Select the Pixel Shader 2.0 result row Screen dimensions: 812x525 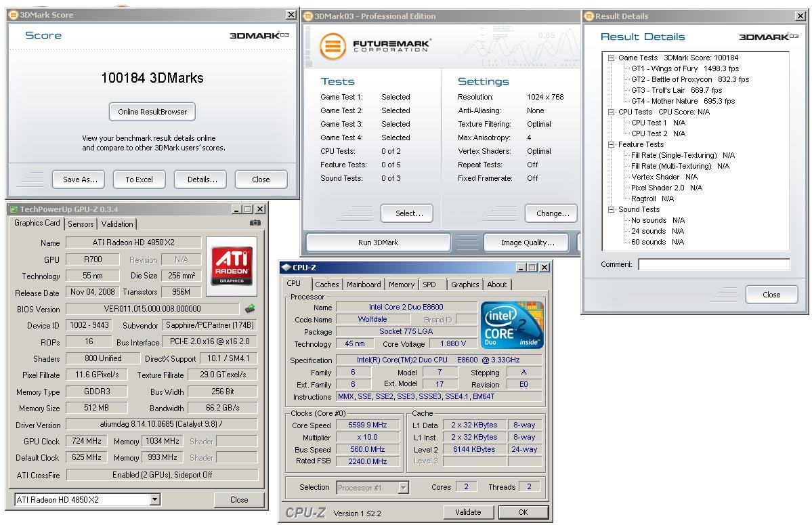coord(666,188)
